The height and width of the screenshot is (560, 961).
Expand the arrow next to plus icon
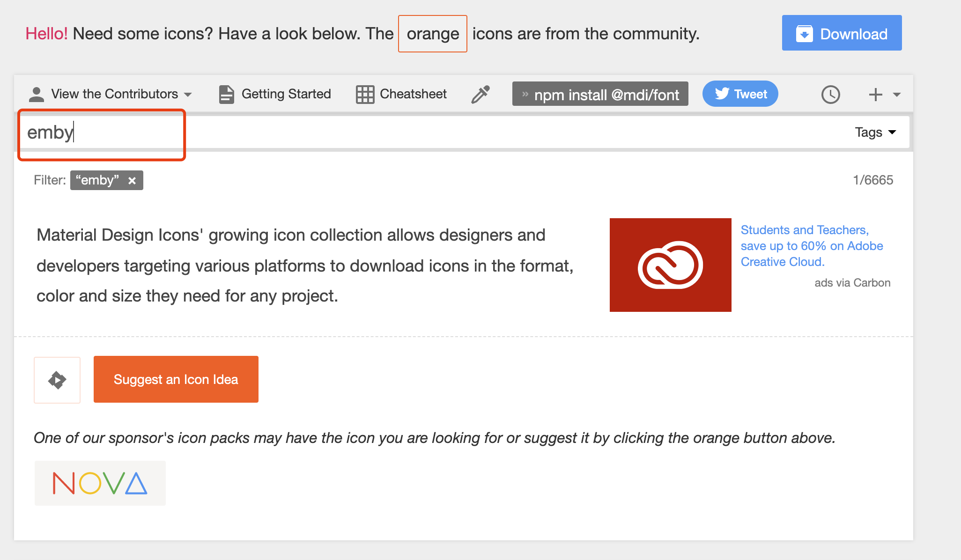click(897, 95)
